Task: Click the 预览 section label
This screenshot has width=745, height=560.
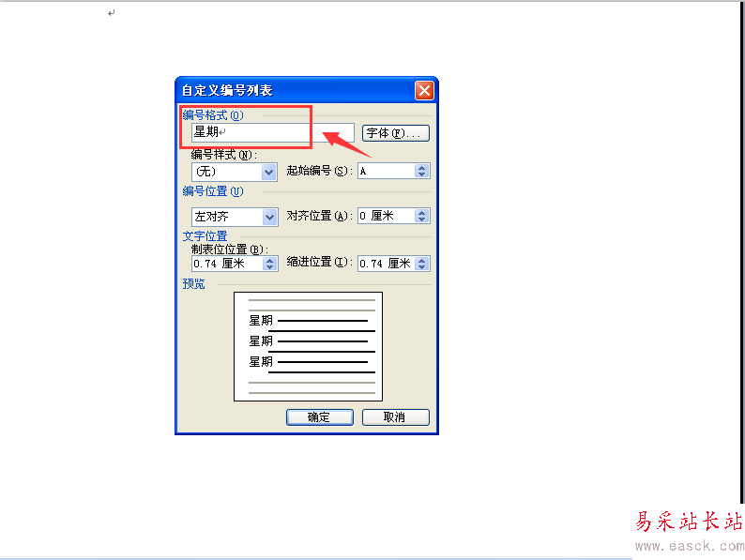Action: point(193,284)
